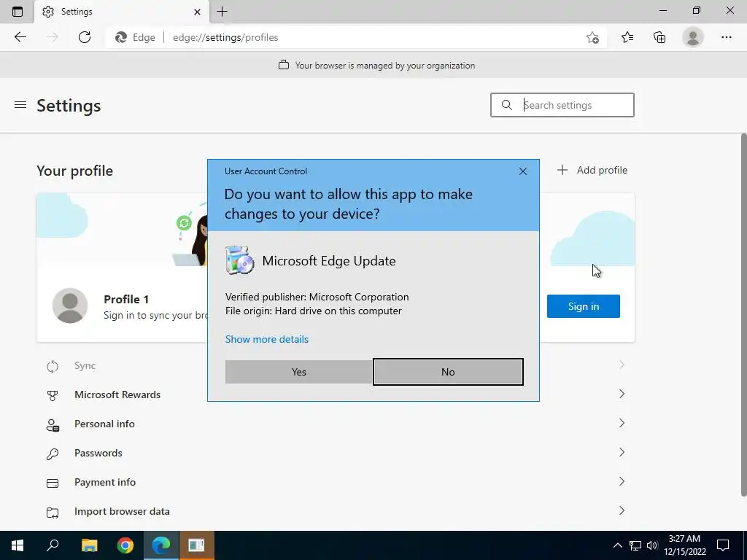This screenshot has height=560, width=747.
Task: Add this page to favorites star icon
Action: pos(592,38)
